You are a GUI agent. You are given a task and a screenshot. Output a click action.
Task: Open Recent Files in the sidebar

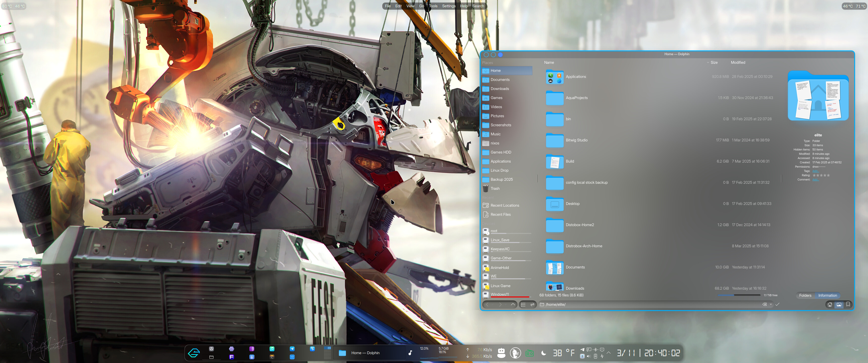pyautogui.click(x=507, y=215)
